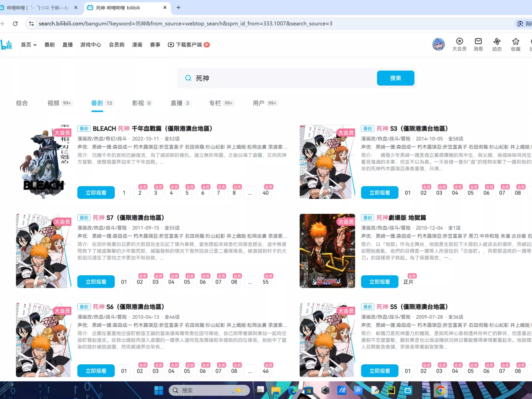
Task: Open the 收藏 favorites star icon
Action: click(515, 42)
